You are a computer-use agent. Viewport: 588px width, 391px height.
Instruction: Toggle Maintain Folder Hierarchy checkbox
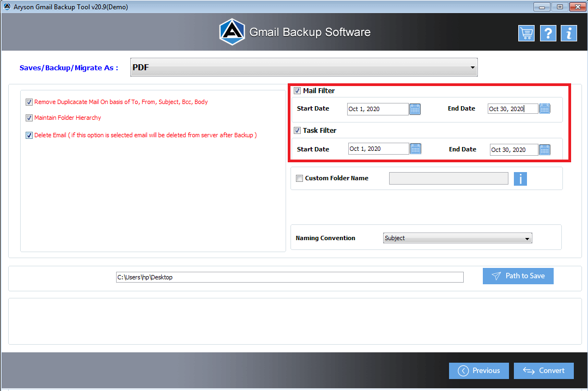point(29,118)
